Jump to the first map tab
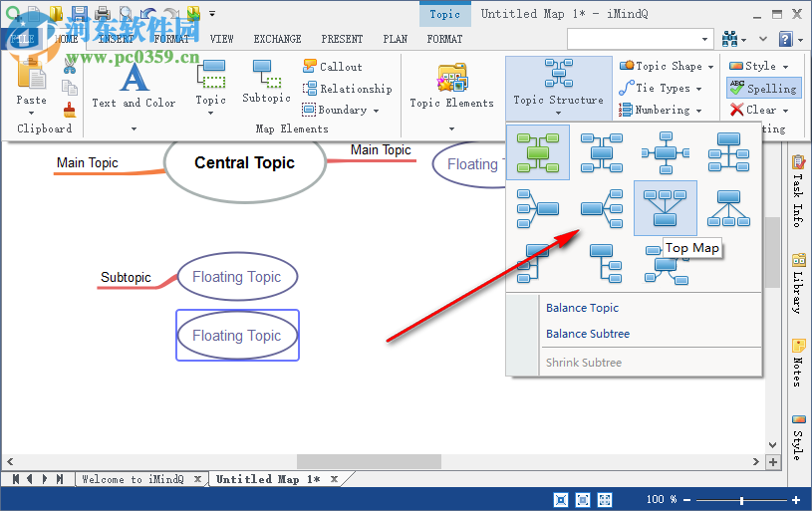Viewport: 812px width, 511px height. tap(16, 479)
